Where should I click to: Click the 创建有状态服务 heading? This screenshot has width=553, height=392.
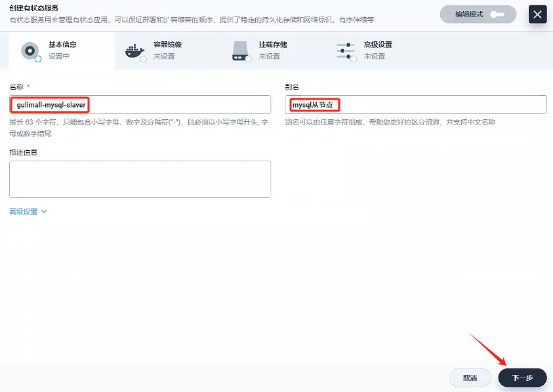point(34,8)
